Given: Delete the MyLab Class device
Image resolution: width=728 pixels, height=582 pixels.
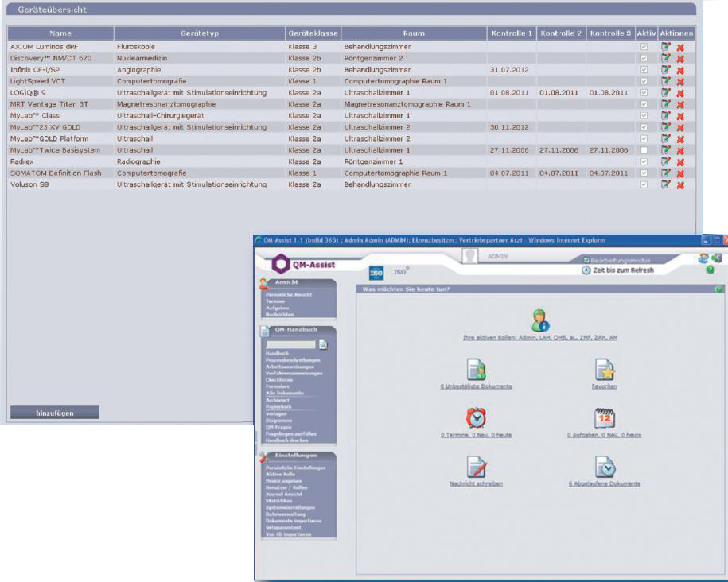Looking at the screenshot, I should [680, 117].
